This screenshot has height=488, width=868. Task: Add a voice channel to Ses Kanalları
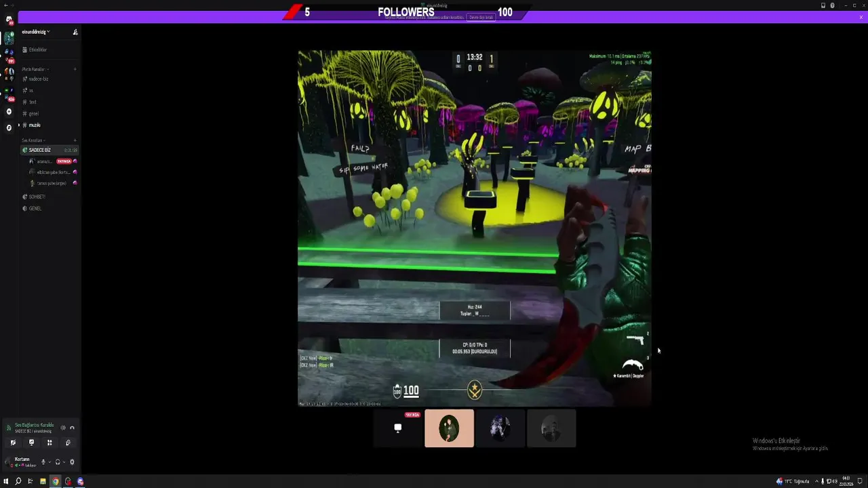[x=75, y=140]
